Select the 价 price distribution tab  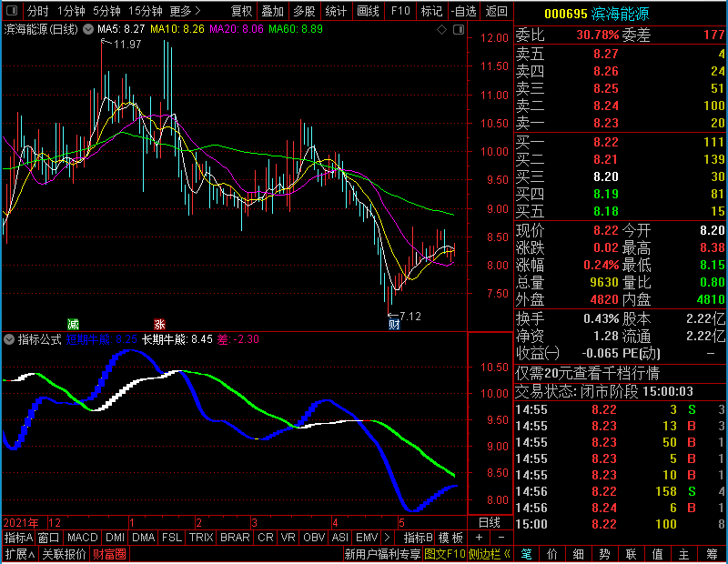(x=552, y=554)
